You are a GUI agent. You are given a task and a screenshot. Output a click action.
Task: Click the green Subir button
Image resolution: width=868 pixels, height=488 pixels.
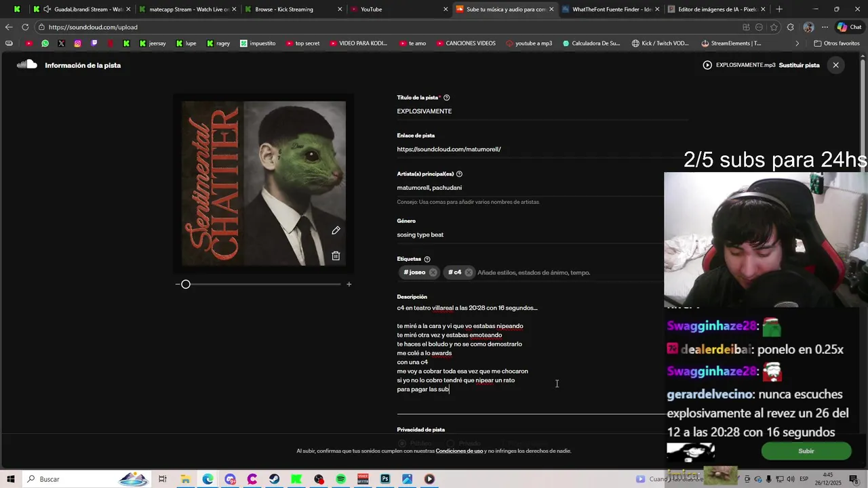point(806,451)
